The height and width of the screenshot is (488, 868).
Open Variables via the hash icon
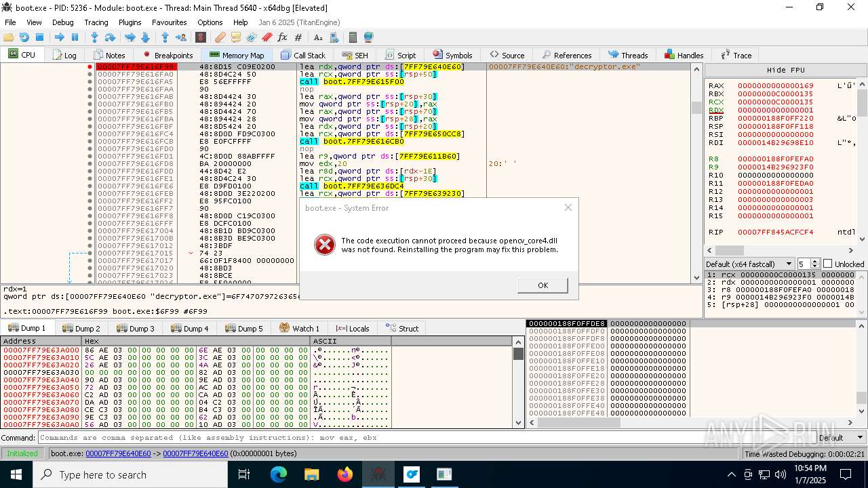tap(298, 37)
